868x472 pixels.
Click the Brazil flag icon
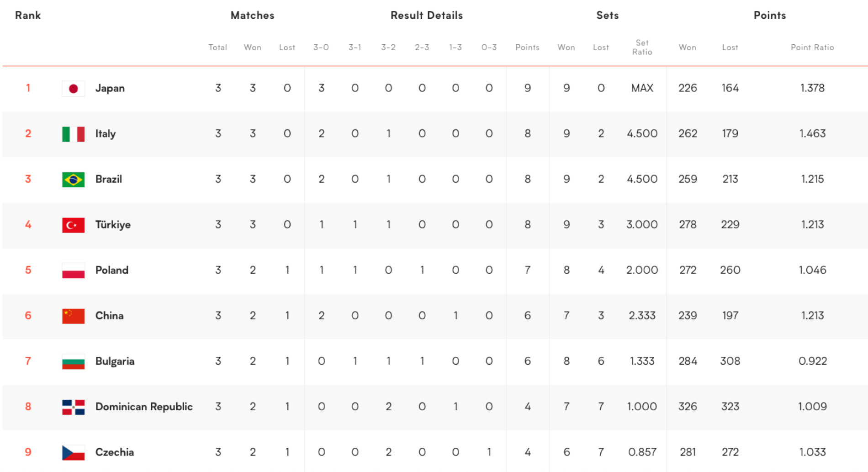(73, 180)
